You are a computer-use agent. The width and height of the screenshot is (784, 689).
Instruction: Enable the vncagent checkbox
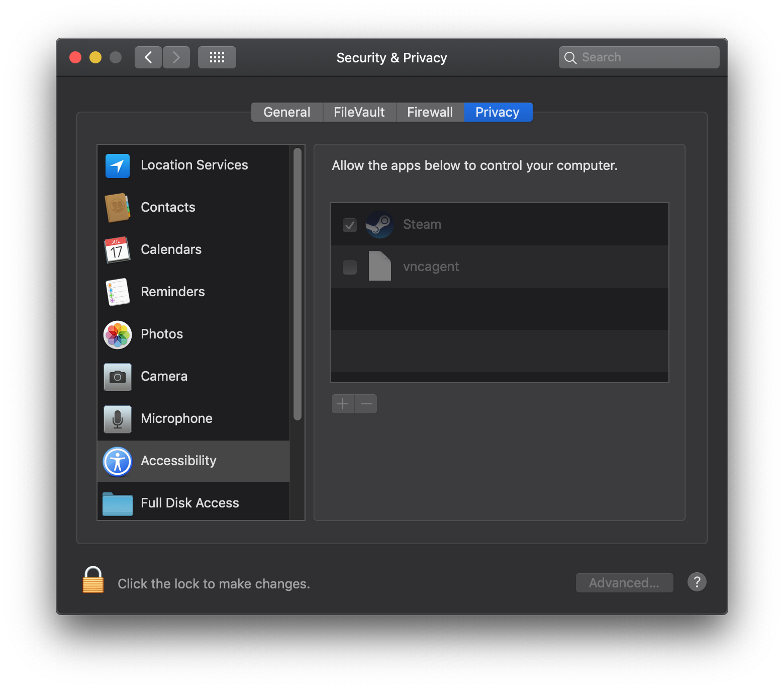pyautogui.click(x=350, y=267)
